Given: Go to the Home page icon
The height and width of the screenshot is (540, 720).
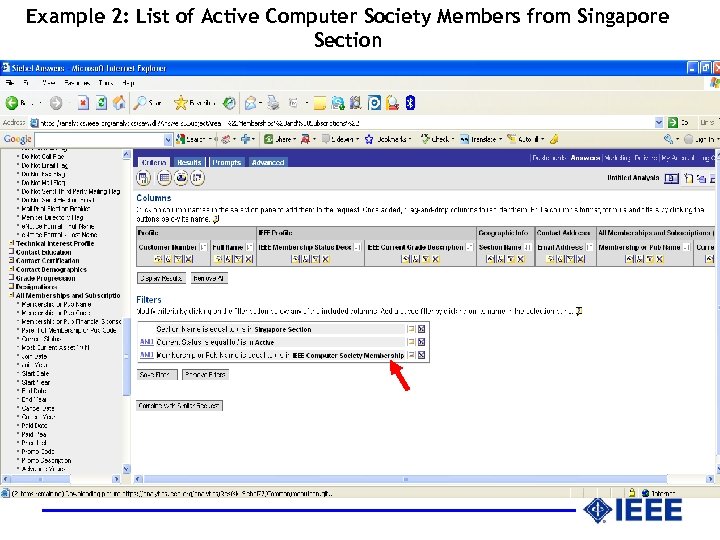Looking at the screenshot, I should tap(119, 103).
